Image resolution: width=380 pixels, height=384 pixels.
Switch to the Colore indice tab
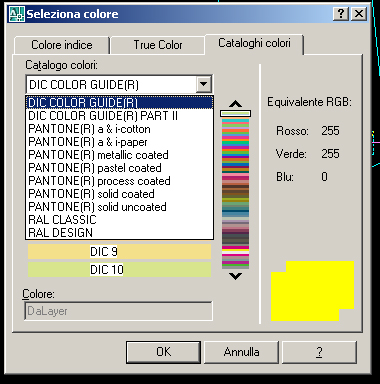click(x=62, y=45)
